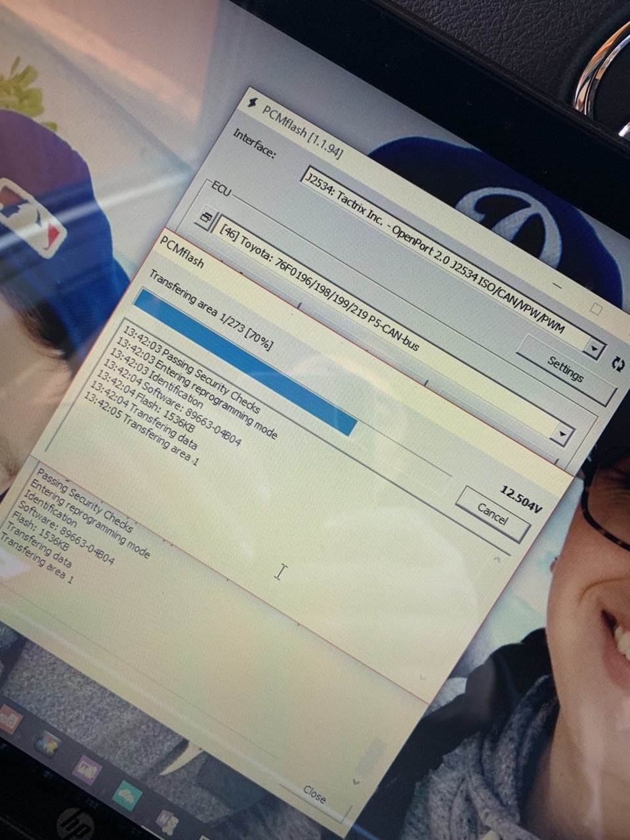Click the small ECU select icon button
This screenshot has height=840, width=630.
click(x=207, y=217)
